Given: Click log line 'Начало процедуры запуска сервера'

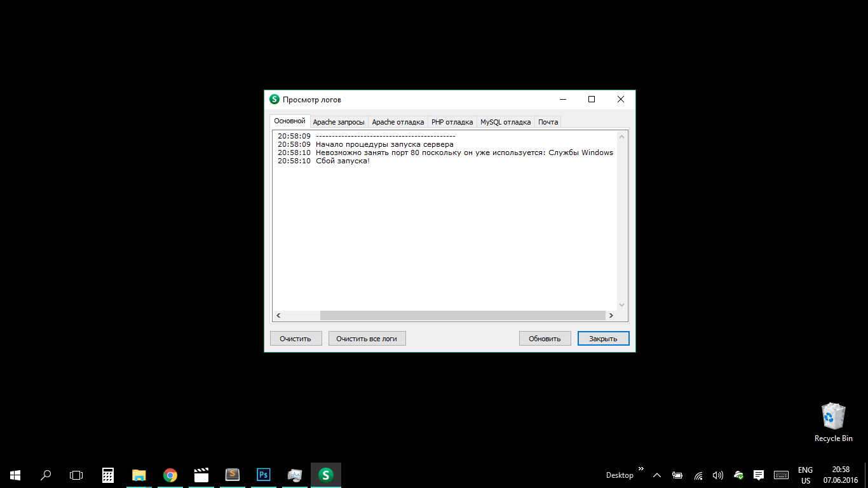Looking at the screenshot, I should [384, 144].
